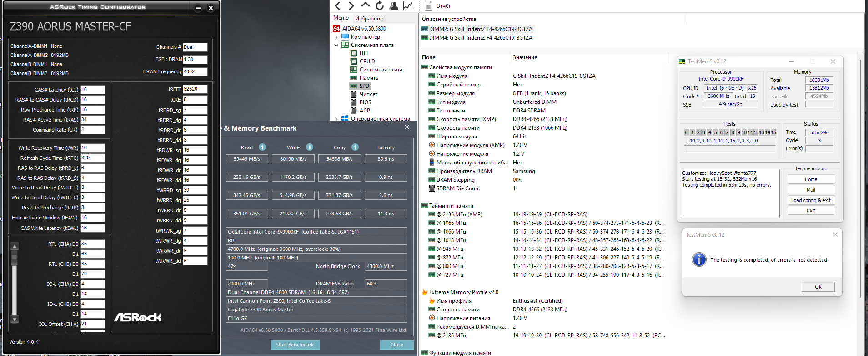Screen dimensions: 868x356
Task: Click the 39.5 ns Latency result cell
Action: 386,159
